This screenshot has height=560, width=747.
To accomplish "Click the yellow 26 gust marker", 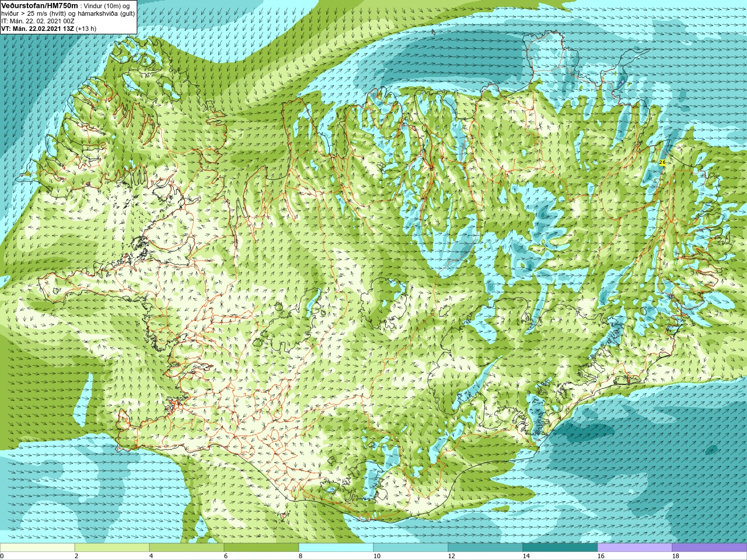I will click(x=662, y=162).
